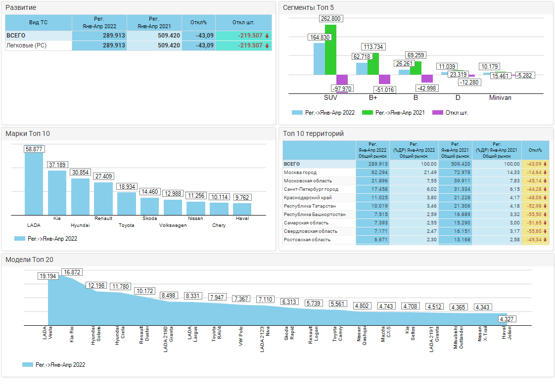The height and width of the screenshot is (392, 555).
Task: Click the decline arrow for Краснодарский край
Action: tap(545, 198)
